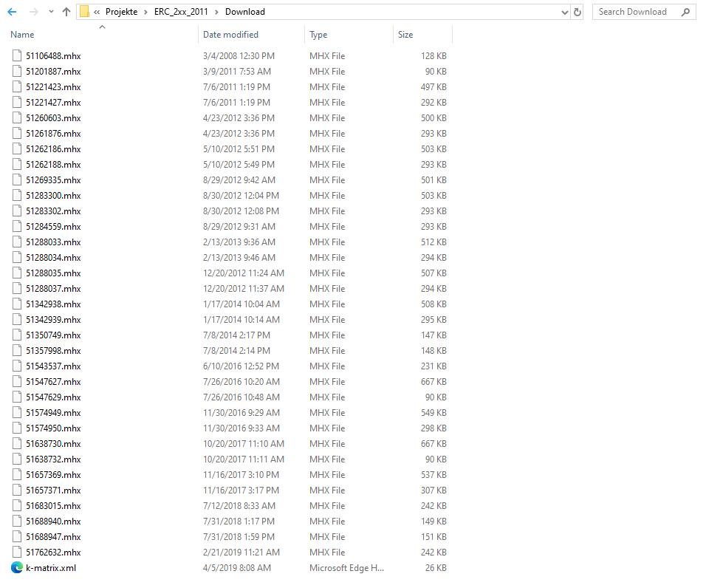Select file name 51350749.mhx

pos(53,335)
